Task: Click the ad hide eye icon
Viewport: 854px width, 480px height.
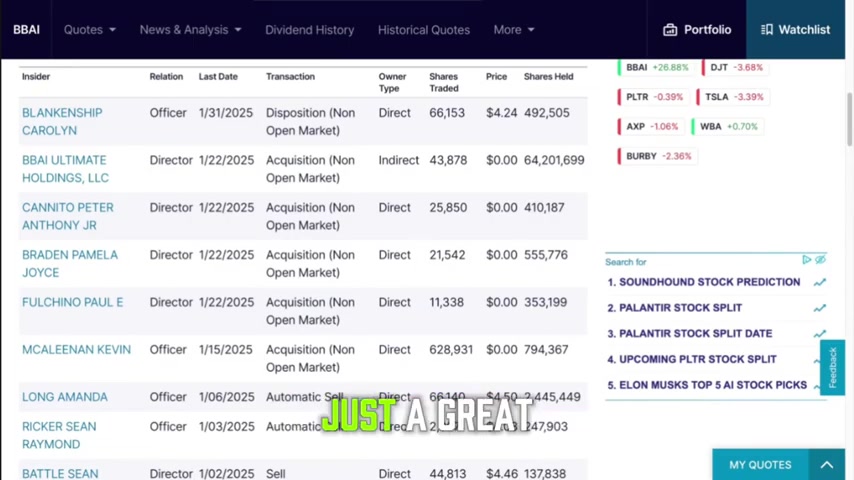Action: (820, 260)
